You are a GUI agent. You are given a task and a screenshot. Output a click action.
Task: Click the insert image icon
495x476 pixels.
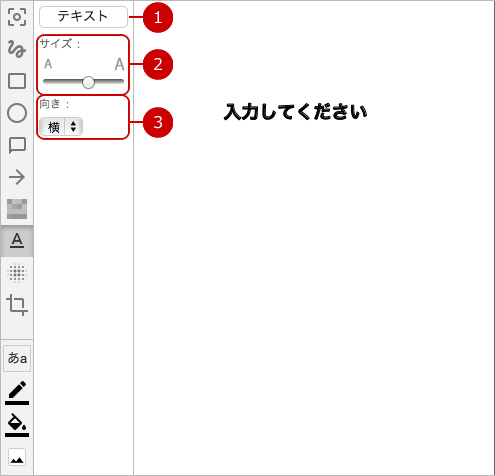pos(17,458)
